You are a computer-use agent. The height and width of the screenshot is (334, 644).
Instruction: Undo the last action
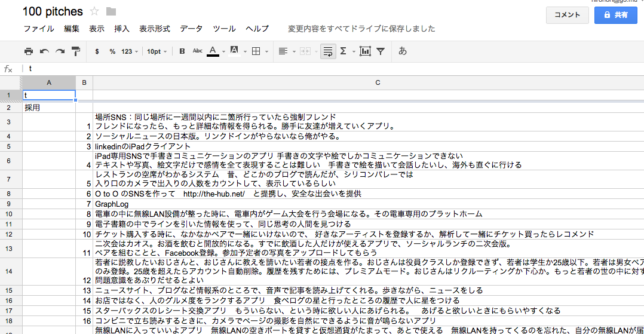pos(44,51)
